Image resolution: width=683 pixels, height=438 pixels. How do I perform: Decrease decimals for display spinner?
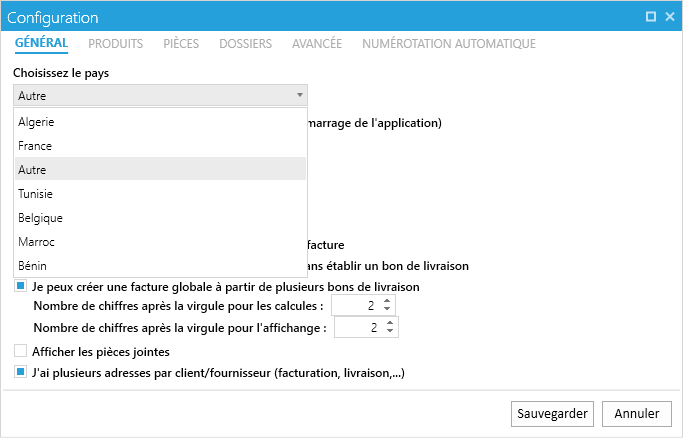(x=390, y=332)
